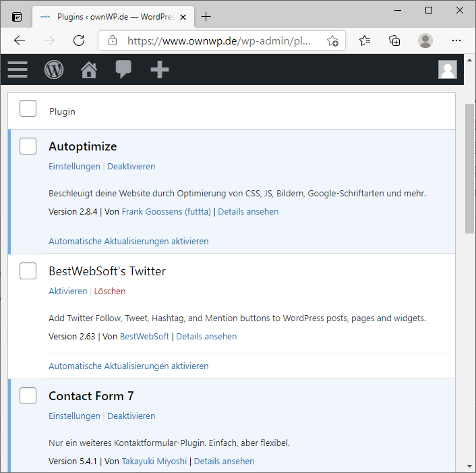The image size is (476, 473).
Task: Check the Autoptimize plugin checkbox
Action: tap(28, 146)
